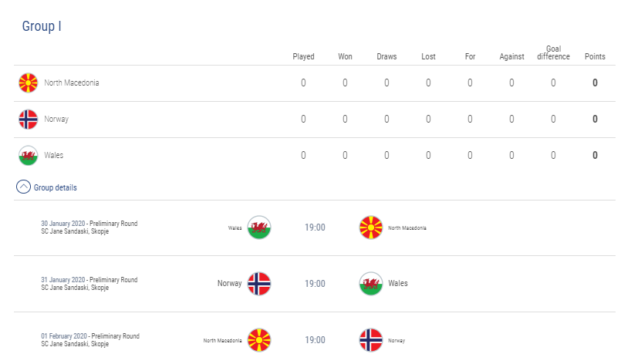The height and width of the screenshot is (364, 631).
Task: Select North Macedonia team name in standings
Action: [72, 83]
